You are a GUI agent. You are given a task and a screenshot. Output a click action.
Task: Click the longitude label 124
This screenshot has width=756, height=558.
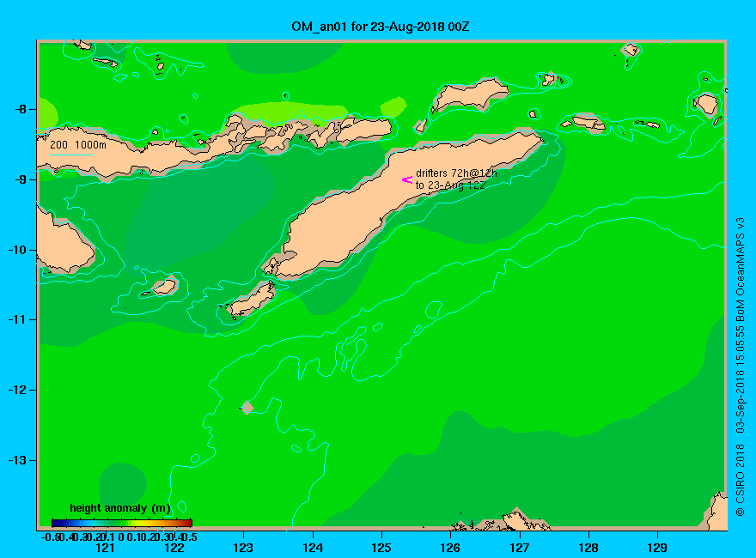pyautogui.click(x=313, y=548)
